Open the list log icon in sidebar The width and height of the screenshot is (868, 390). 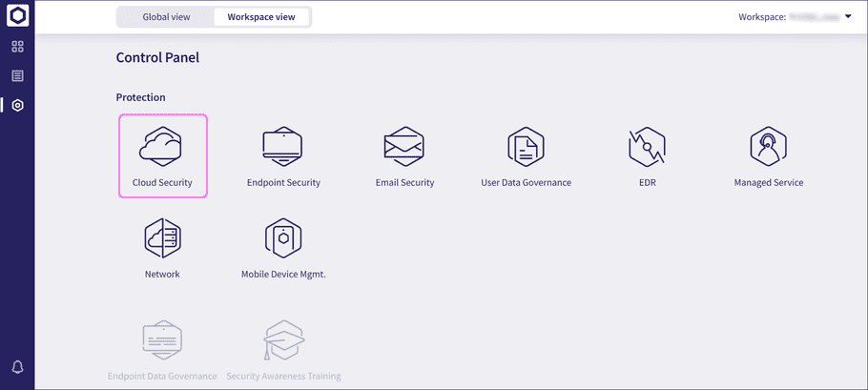[18, 75]
